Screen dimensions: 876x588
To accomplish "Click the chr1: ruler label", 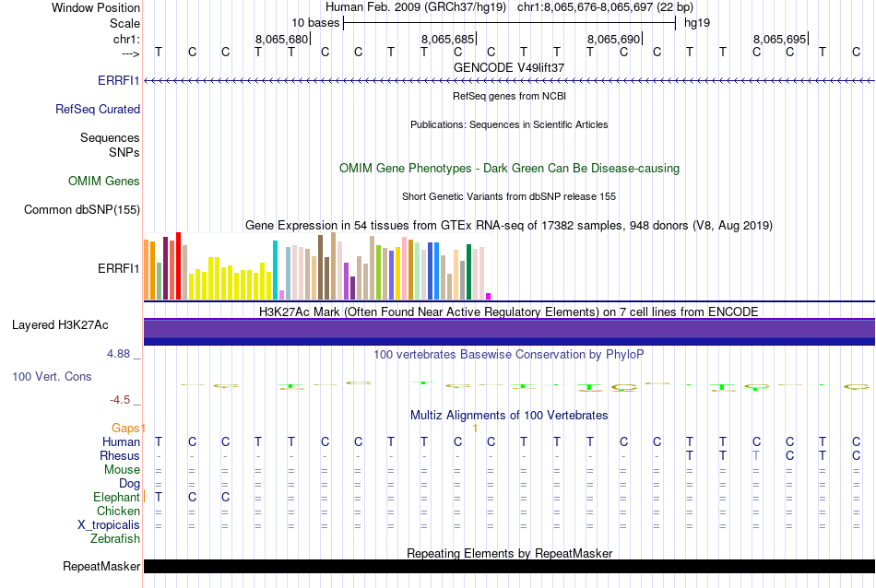I will coord(126,39).
